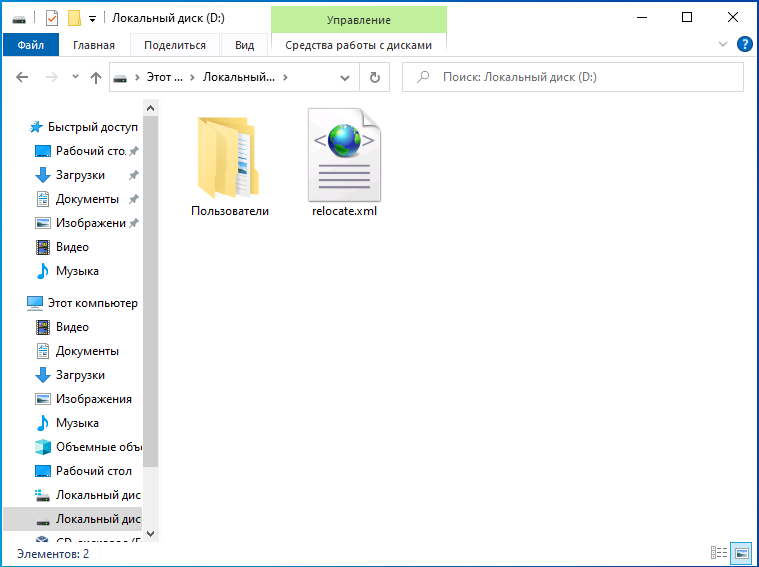Click the Локальный... breadcrumb segment
The height and width of the screenshot is (567, 759).
click(x=239, y=77)
